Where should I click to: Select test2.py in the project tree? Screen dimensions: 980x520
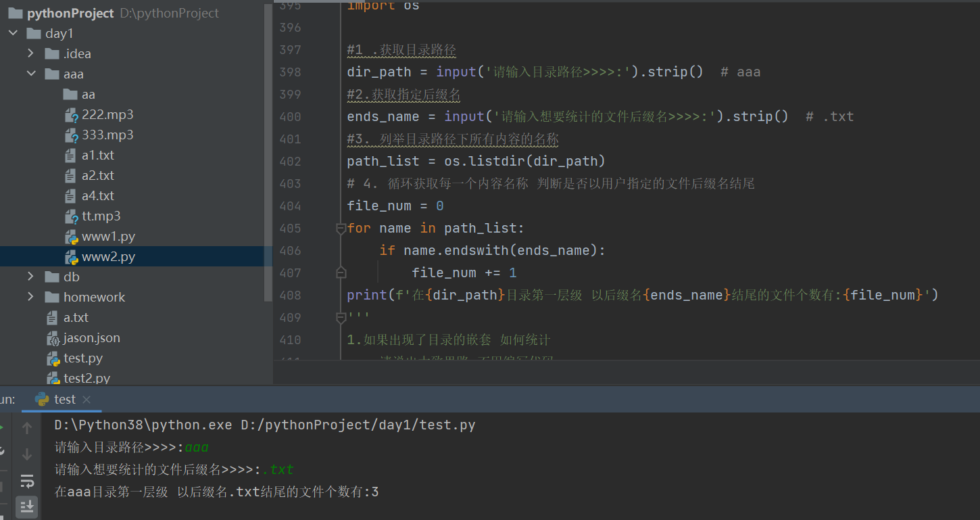(x=87, y=379)
